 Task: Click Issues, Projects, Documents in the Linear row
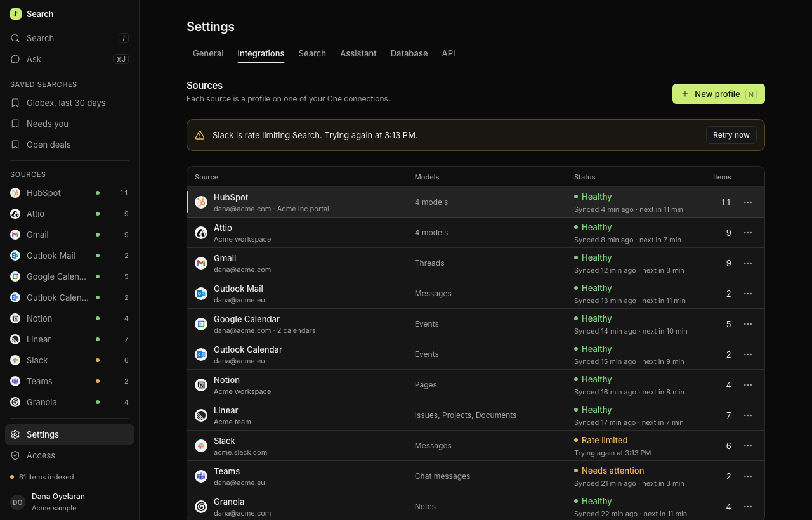(x=466, y=415)
